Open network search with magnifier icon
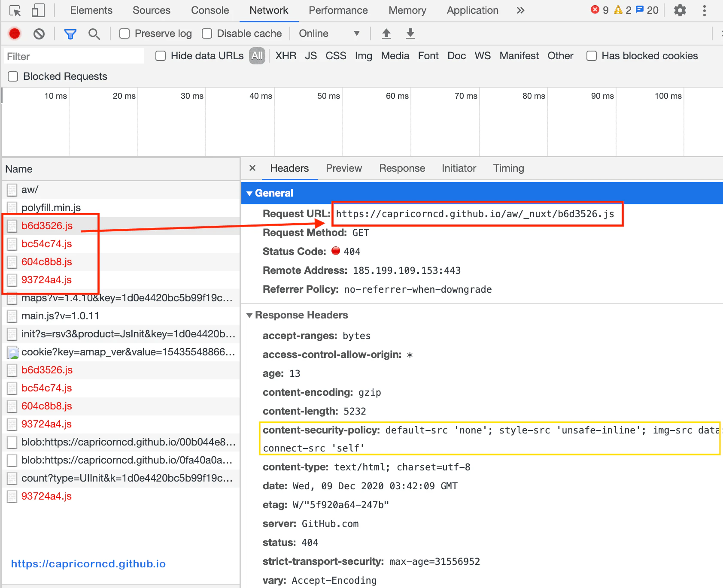 (x=94, y=33)
